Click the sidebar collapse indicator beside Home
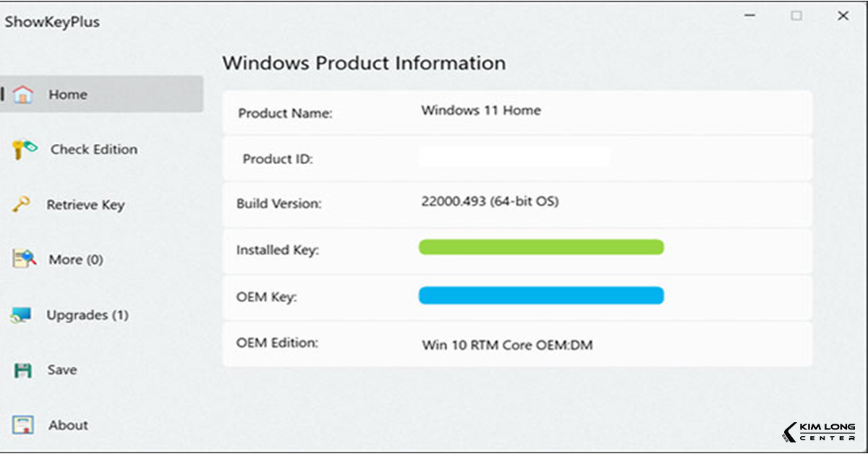 pyautogui.click(x=4, y=93)
